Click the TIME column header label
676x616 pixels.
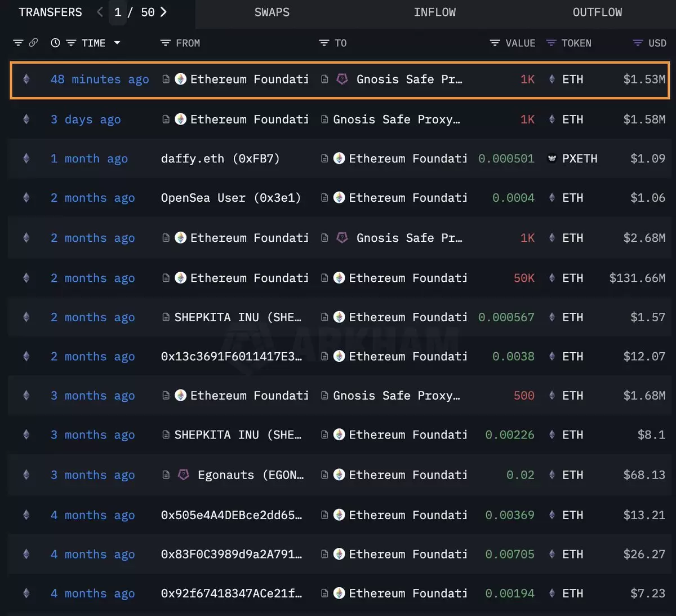click(94, 43)
